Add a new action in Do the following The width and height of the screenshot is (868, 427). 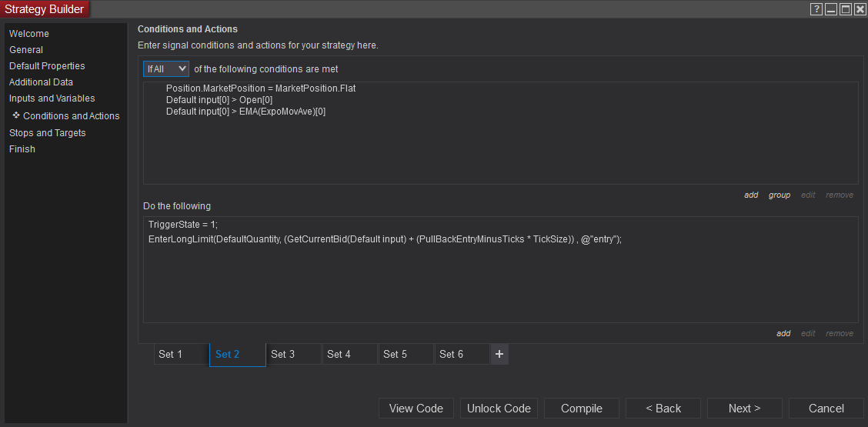783,334
